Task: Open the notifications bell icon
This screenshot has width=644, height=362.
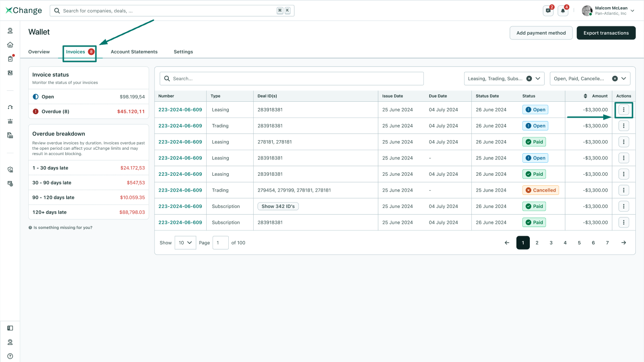Action: click(x=563, y=11)
